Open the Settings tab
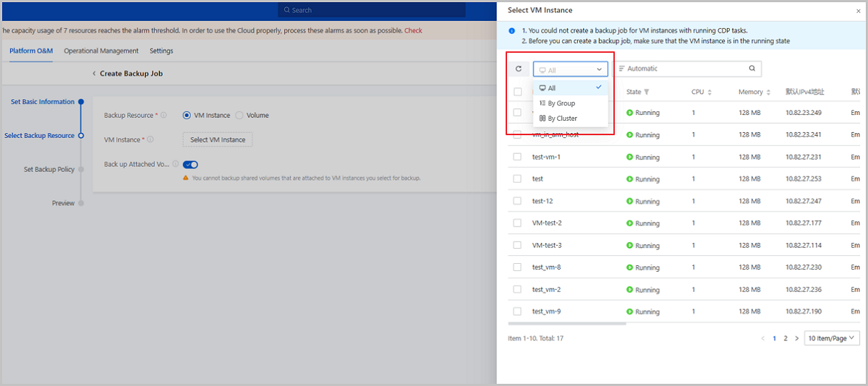The image size is (868, 386). point(161,51)
